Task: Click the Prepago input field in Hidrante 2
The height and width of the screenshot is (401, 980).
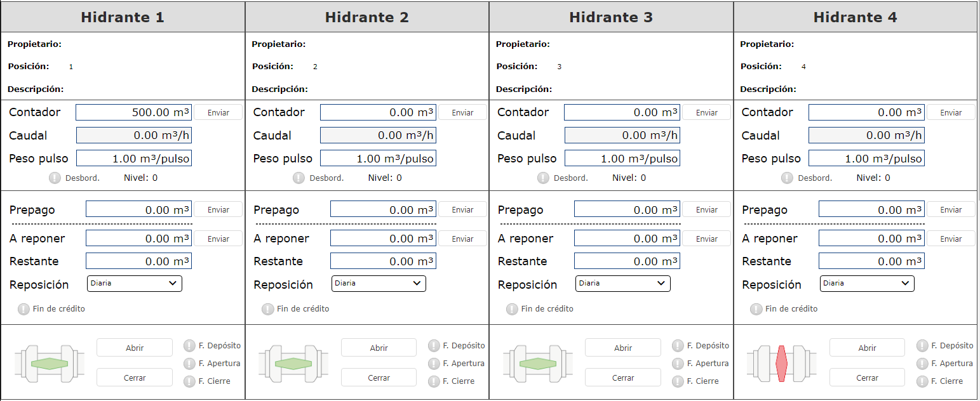Action: click(x=383, y=209)
